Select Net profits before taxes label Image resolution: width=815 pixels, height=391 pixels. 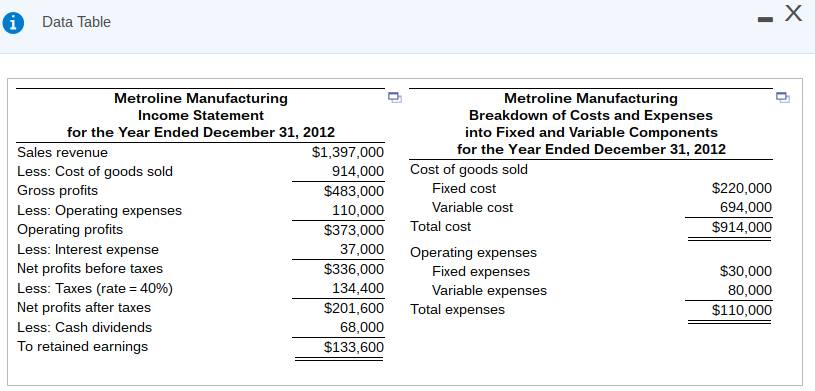90,269
